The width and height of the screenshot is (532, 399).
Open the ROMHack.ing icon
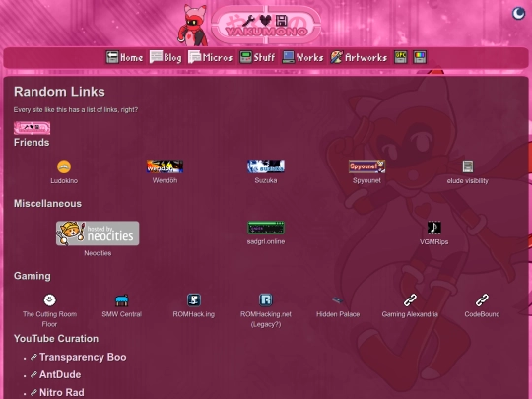point(194,299)
